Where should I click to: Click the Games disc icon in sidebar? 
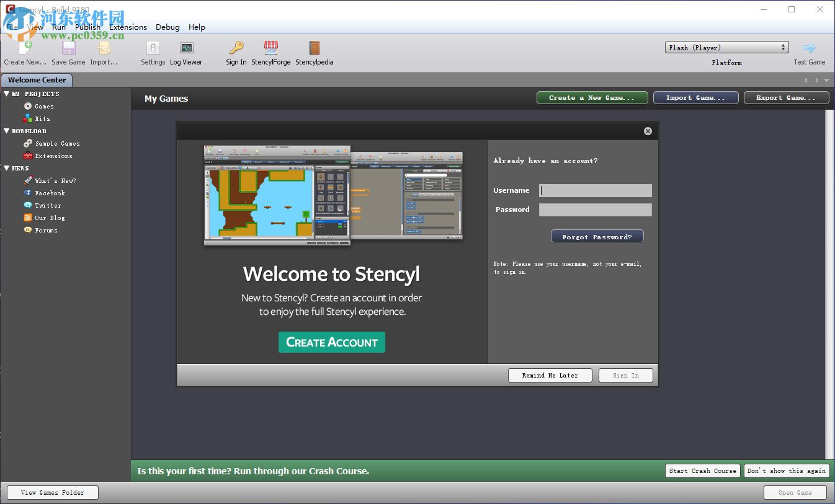pyautogui.click(x=27, y=106)
